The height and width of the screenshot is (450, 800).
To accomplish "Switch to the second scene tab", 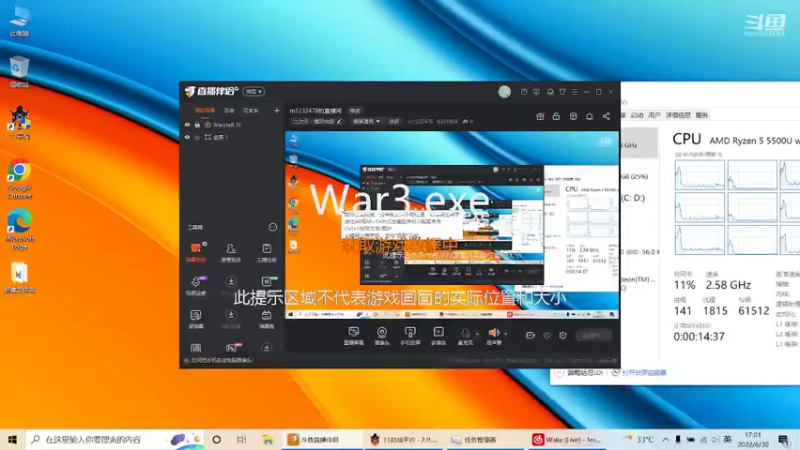I will tap(229, 110).
